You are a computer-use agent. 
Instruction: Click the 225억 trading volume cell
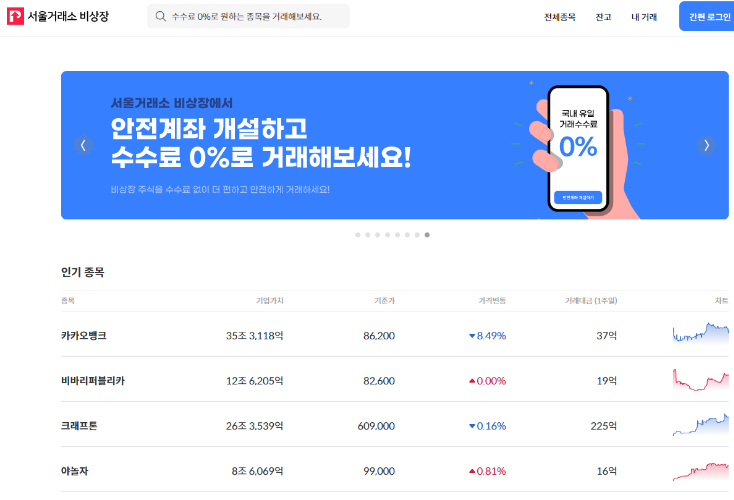[603, 426]
